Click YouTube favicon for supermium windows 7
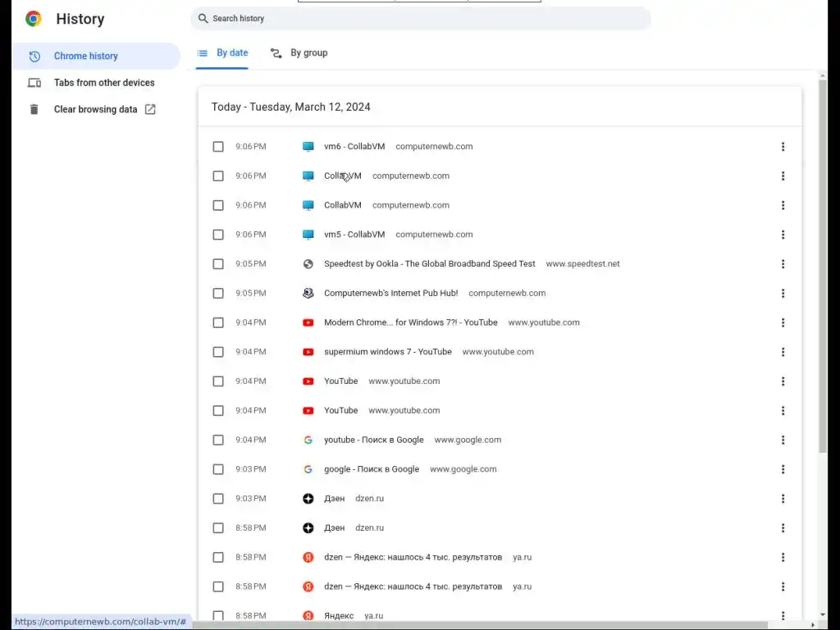The width and height of the screenshot is (840, 630). [x=308, y=352]
